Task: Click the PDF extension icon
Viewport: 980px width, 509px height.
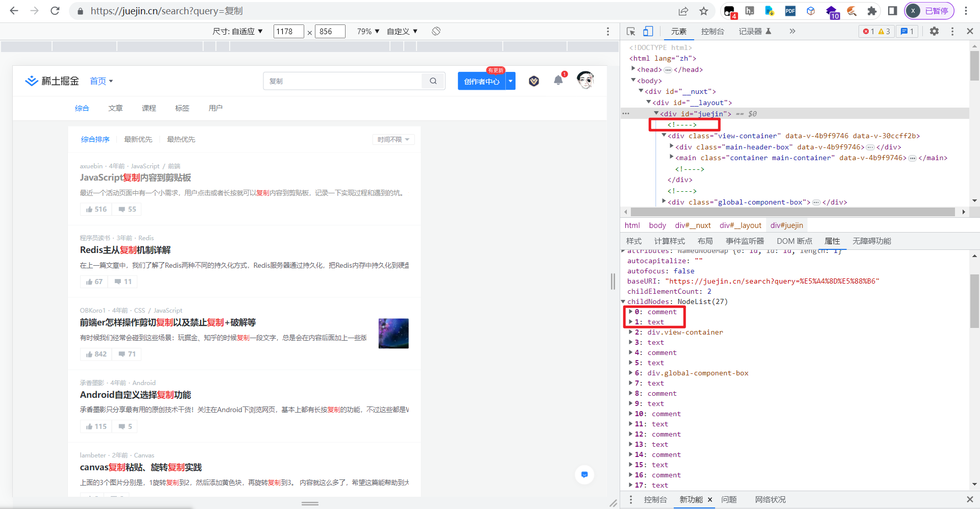Action: [790, 11]
